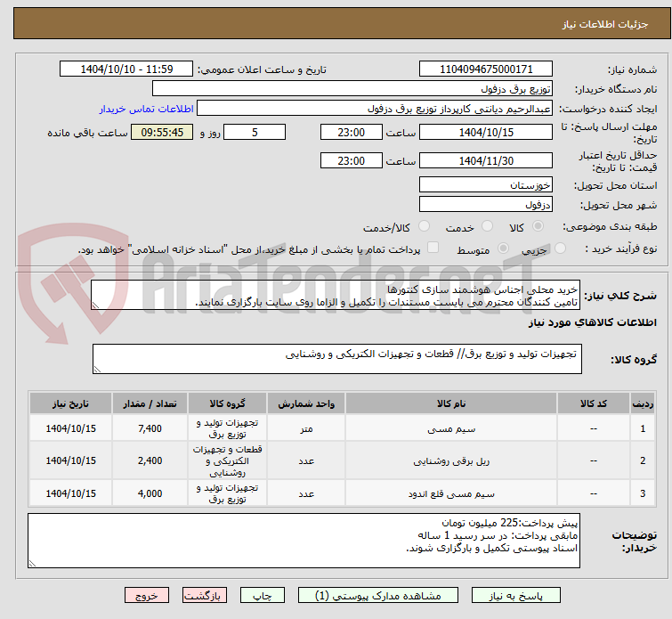Click the quantity cell 2,400

[150, 460]
